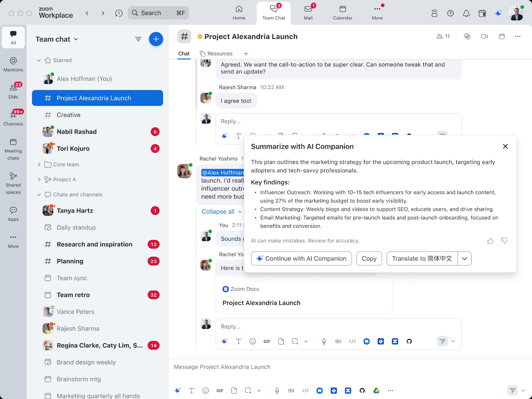Click the lower thread Reply field

point(338,327)
